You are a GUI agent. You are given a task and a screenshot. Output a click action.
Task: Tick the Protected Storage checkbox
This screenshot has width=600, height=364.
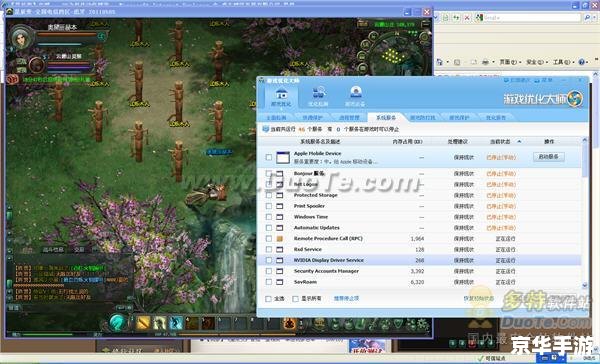(269, 196)
